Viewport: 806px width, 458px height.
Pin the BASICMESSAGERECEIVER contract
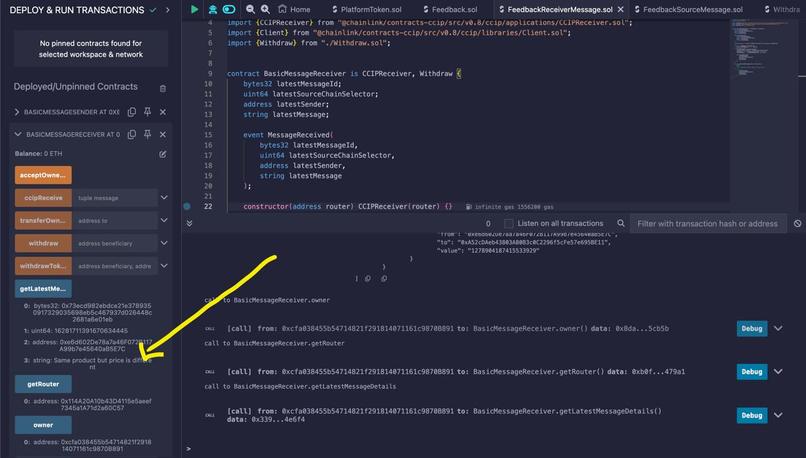pos(148,134)
